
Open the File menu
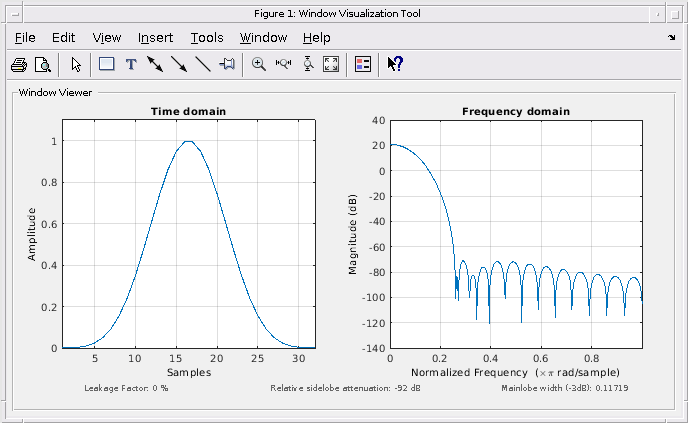[x=25, y=38]
